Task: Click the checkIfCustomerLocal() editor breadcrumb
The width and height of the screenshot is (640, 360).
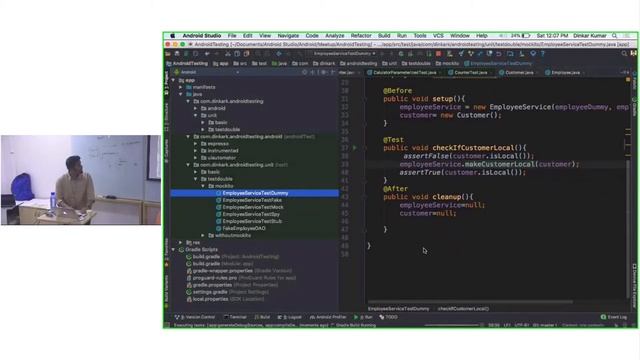Action: click(463, 309)
